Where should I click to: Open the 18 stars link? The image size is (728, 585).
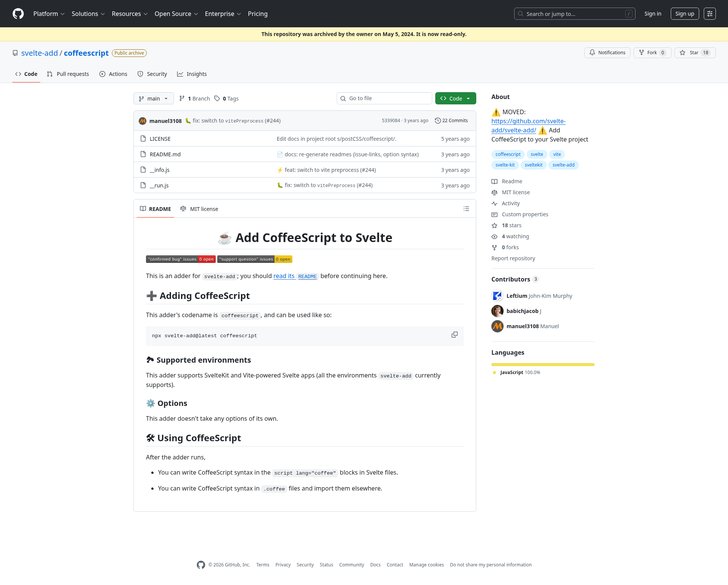(507, 225)
